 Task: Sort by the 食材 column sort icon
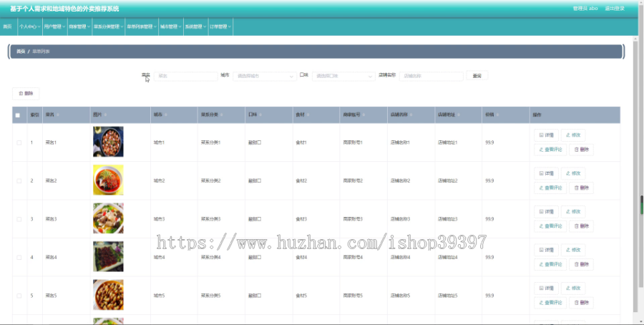point(308,115)
